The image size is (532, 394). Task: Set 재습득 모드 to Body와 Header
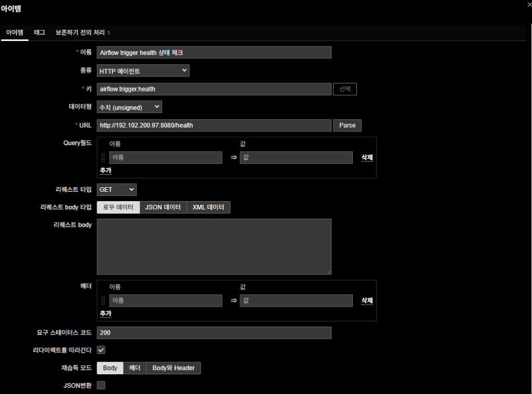pyautogui.click(x=174, y=368)
